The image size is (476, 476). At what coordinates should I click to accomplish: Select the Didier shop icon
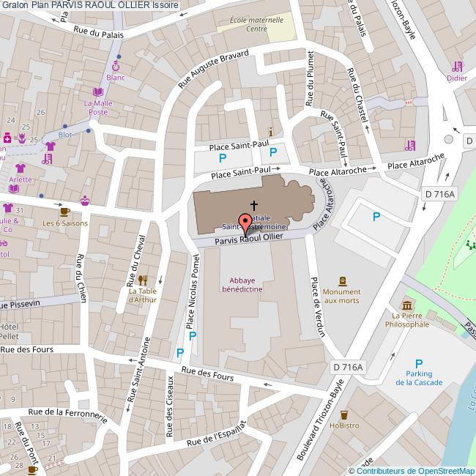pyautogui.click(x=457, y=66)
